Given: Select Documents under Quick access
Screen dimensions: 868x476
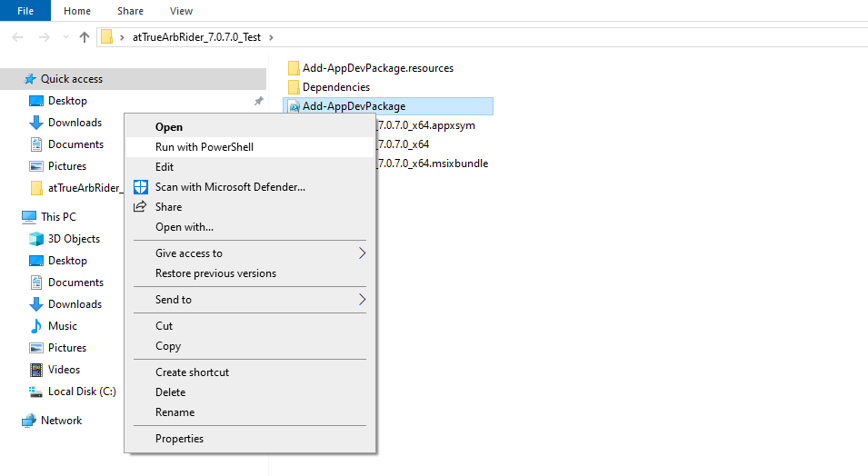Looking at the screenshot, I should point(75,144).
